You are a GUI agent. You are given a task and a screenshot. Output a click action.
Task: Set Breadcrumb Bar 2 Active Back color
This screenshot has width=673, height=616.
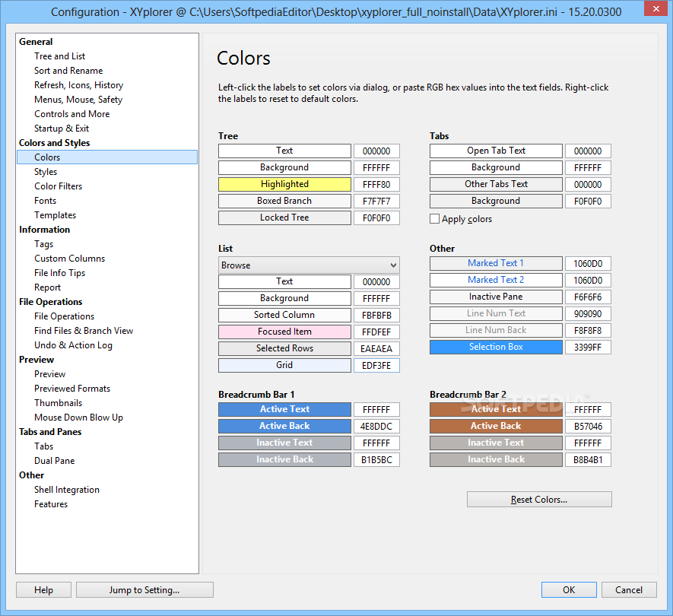pos(496,426)
